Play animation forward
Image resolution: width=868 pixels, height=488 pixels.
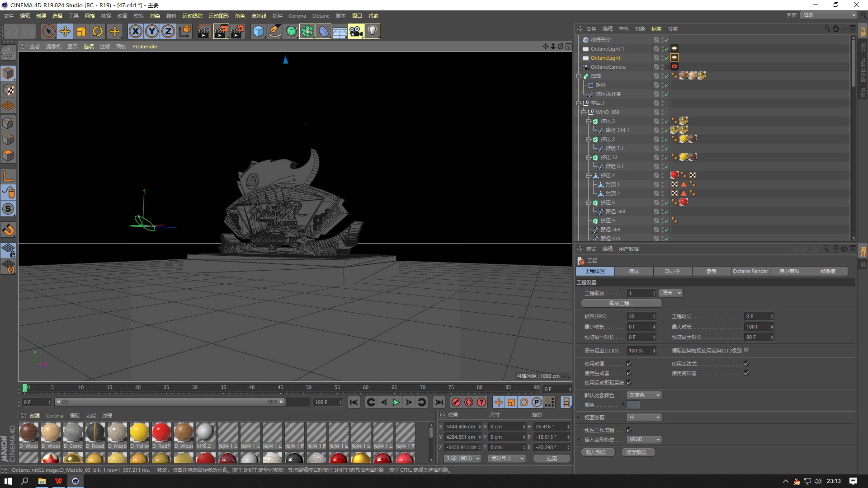click(x=396, y=402)
